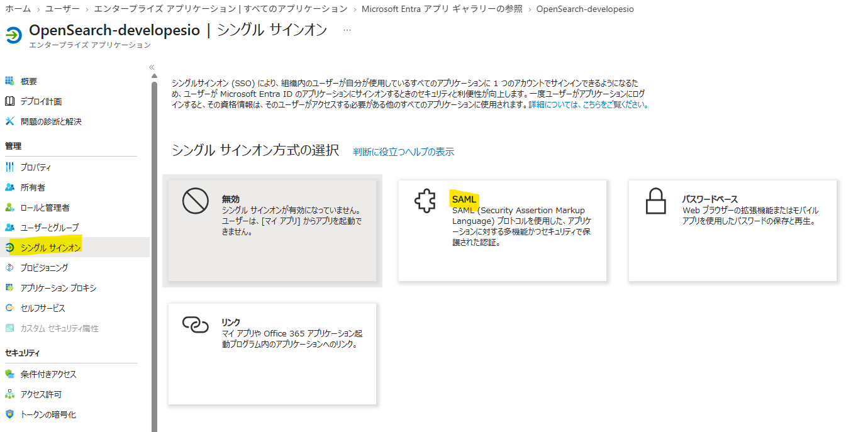The height and width of the screenshot is (432, 868).
Task: Click the プロビジョニング sync icon
Action: pos(9,268)
